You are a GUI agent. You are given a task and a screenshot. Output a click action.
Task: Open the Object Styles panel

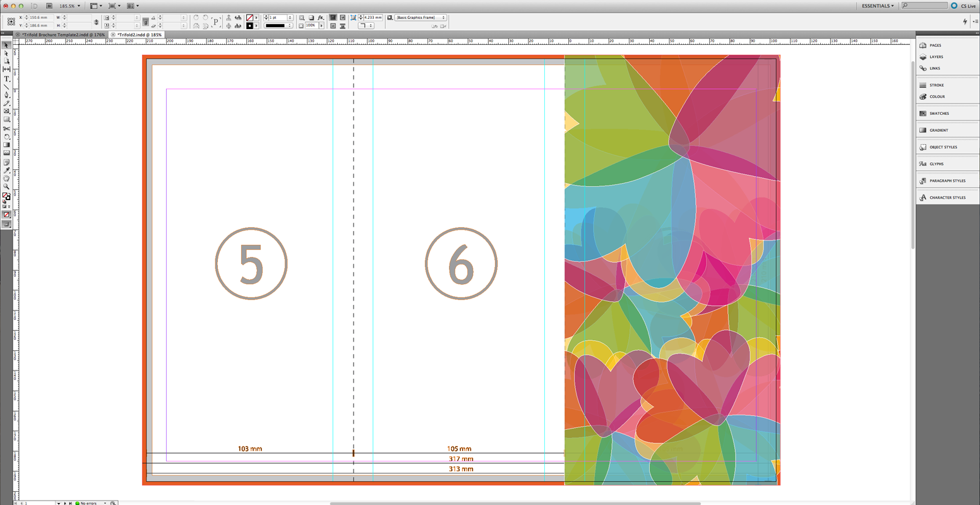pyautogui.click(x=943, y=147)
